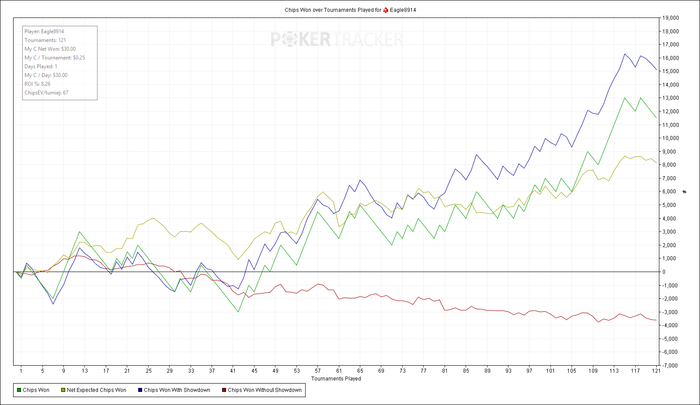The height and width of the screenshot is (405, 700).
Task: Click the y-axis tick label '3,000'
Action: pyautogui.click(x=670, y=232)
